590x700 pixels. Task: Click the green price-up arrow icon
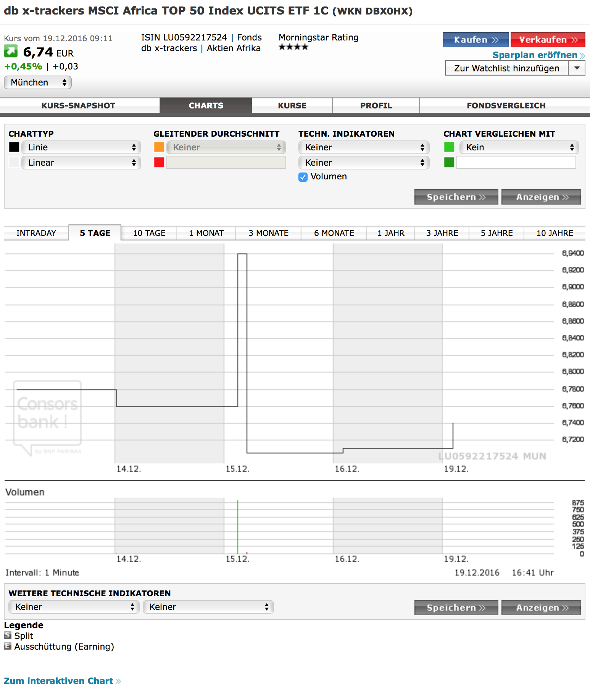11,51
